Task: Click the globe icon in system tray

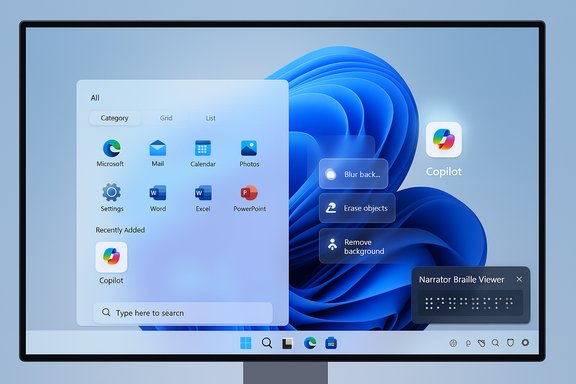Action: [453, 343]
